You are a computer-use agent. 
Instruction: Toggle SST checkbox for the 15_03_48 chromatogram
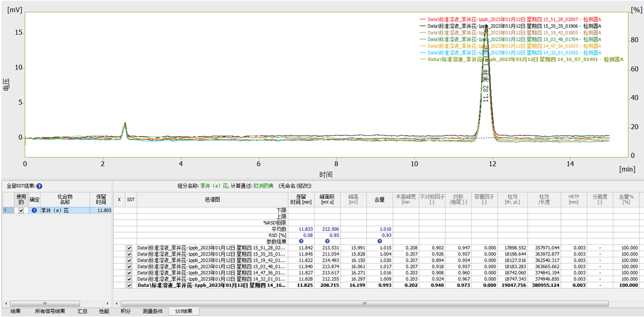coord(129,267)
